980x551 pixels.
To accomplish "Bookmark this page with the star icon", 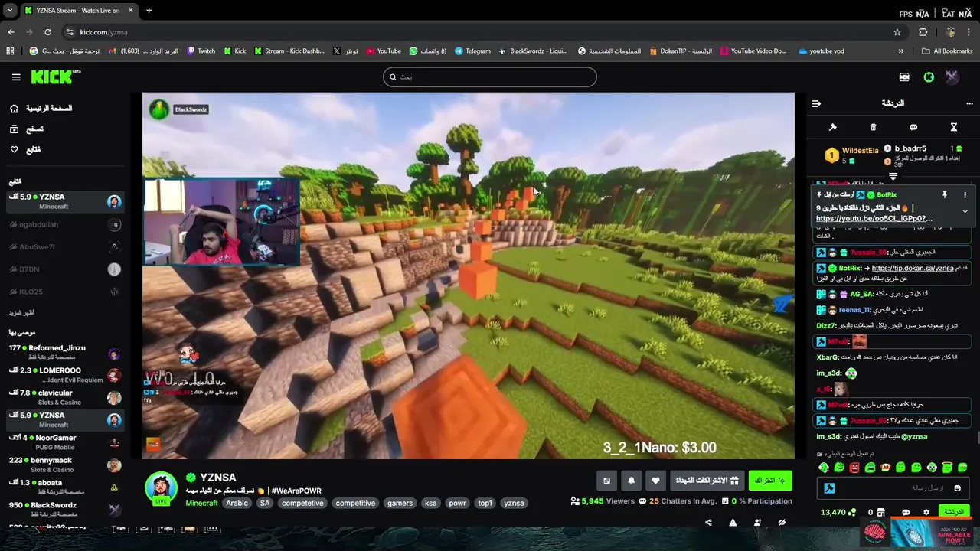I will (897, 32).
